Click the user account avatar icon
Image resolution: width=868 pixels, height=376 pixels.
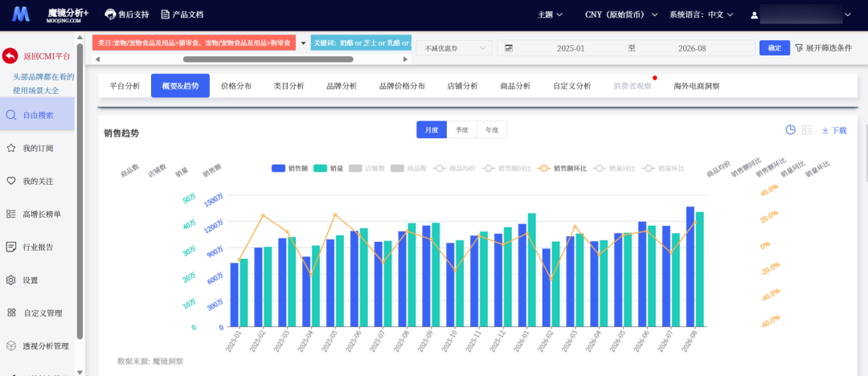[x=753, y=15]
